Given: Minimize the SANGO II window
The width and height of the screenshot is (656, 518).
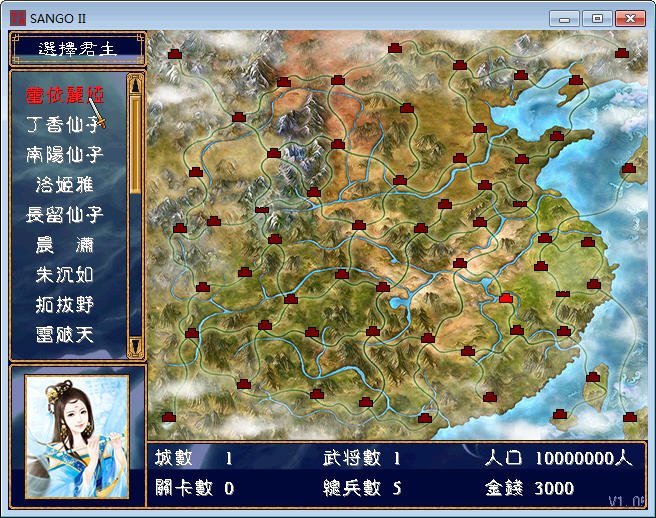Looking at the screenshot, I should (564, 19).
